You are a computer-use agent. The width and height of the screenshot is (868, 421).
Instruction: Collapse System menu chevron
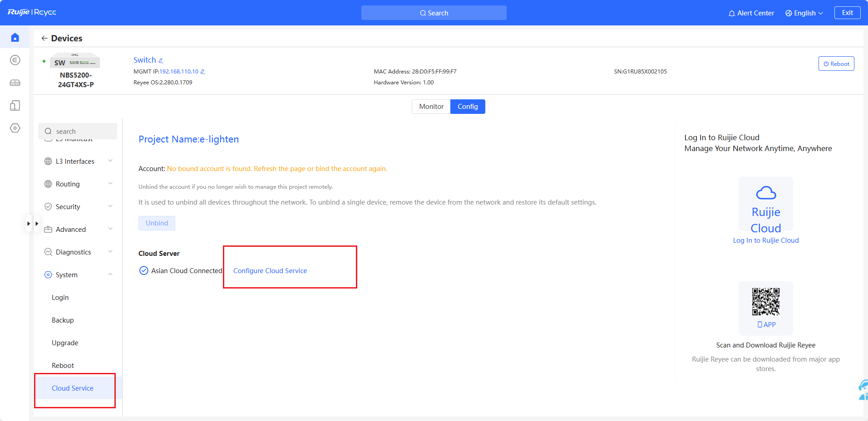pyautogui.click(x=110, y=274)
